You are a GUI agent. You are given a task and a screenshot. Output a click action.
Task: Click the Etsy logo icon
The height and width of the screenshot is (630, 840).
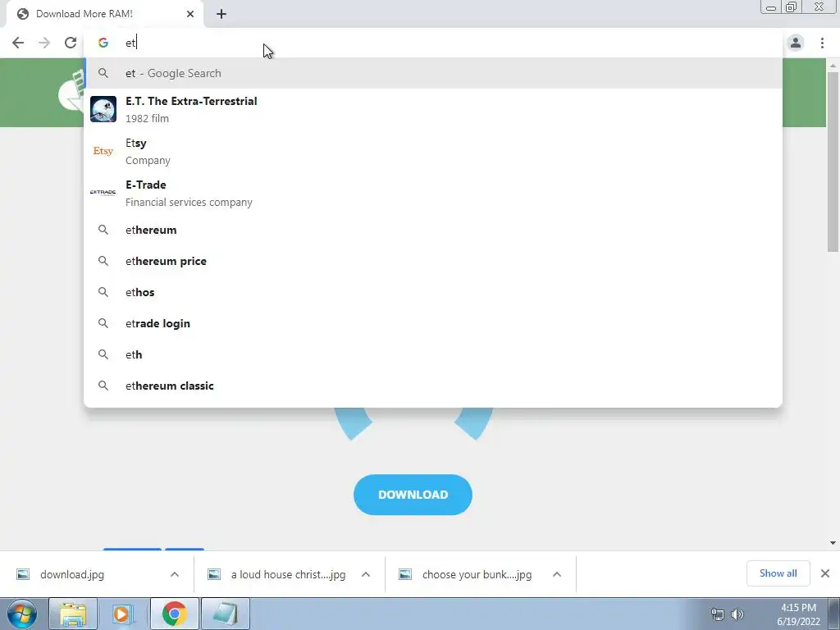pyautogui.click(x=103, y=151)
